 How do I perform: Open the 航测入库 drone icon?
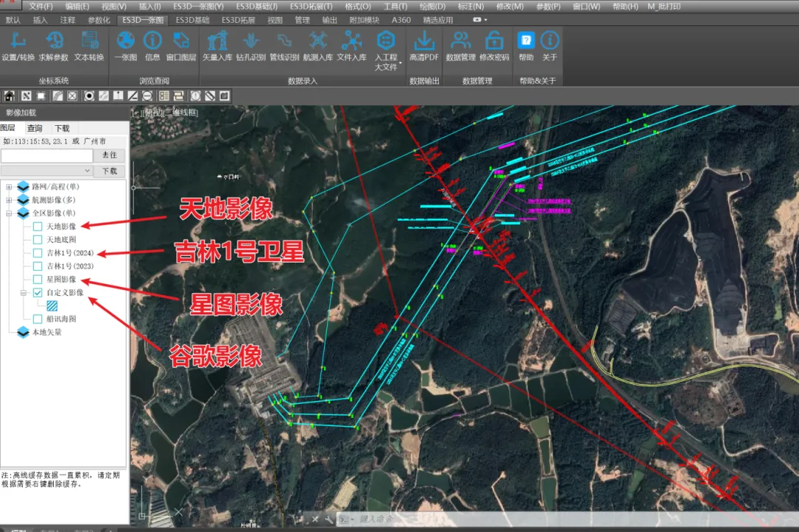[318, 46]
